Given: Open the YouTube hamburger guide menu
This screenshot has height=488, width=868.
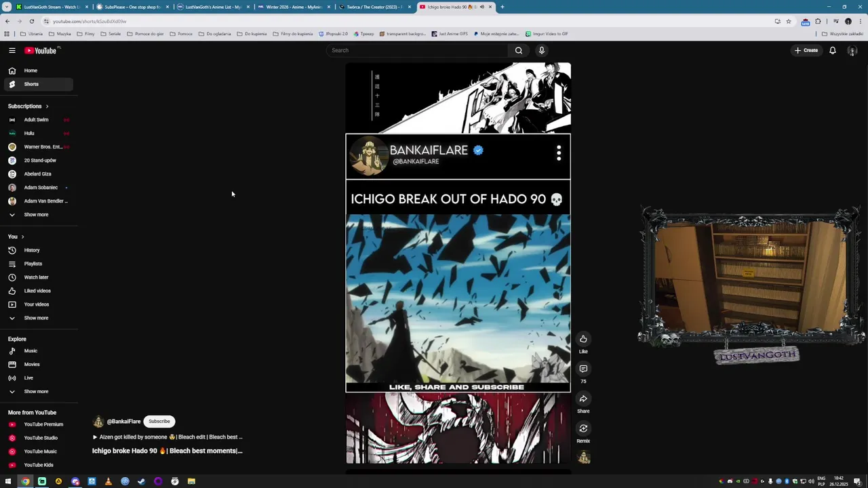Looking at the screenshot, I should pyautogui.click(x=12, y=50).
